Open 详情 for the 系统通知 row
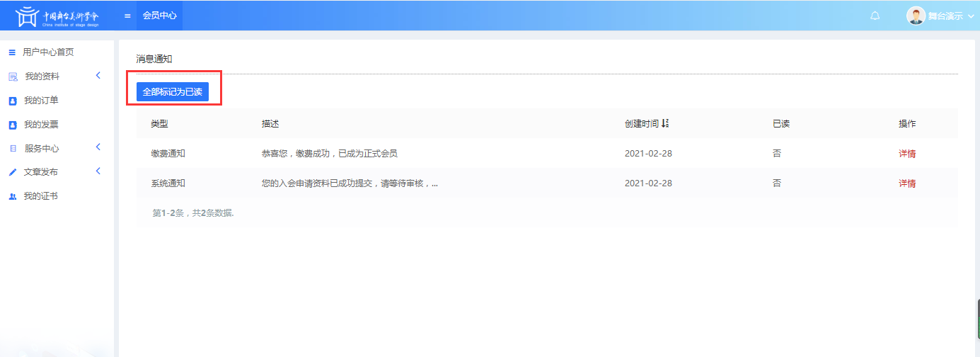The image size is (980, 357). tap(906, 183)
